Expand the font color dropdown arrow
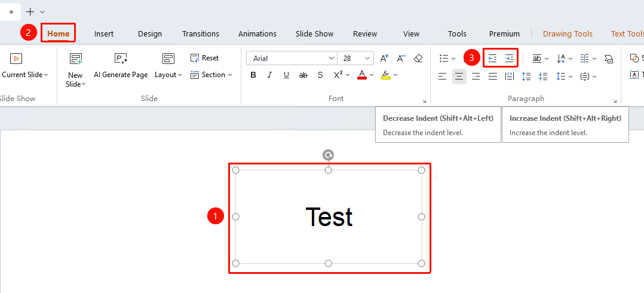 pyautogui.click(x=372, y=75)
